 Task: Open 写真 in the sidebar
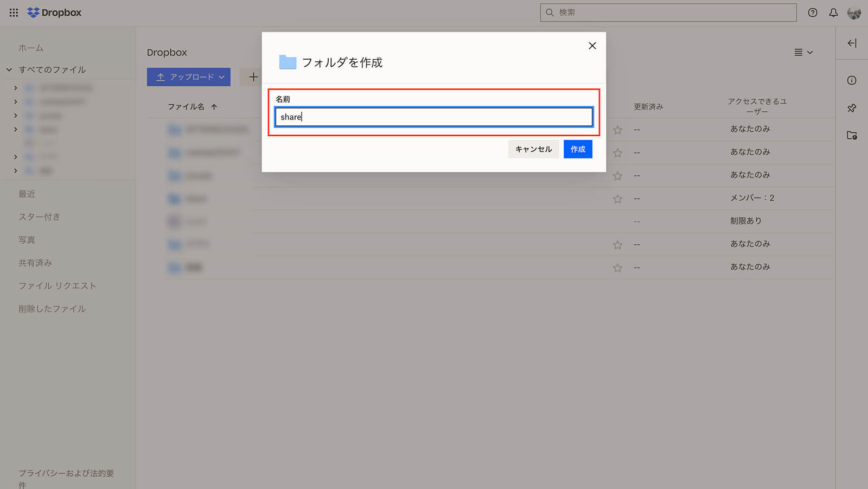[x=27, y=240]
